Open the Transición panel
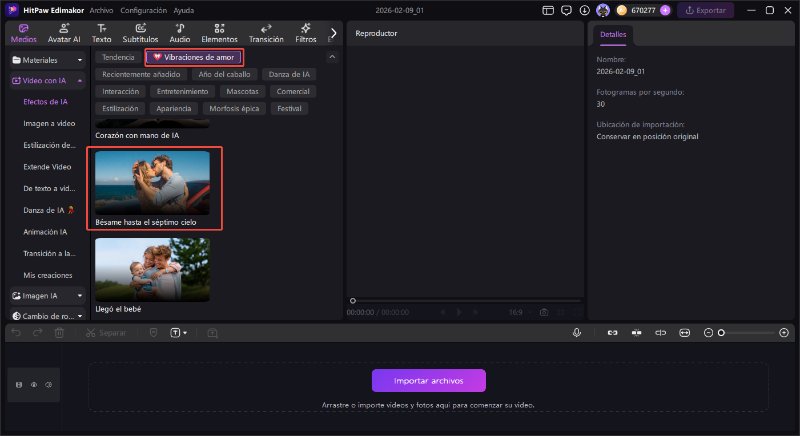Screen dimensions: 800x436 266,33
